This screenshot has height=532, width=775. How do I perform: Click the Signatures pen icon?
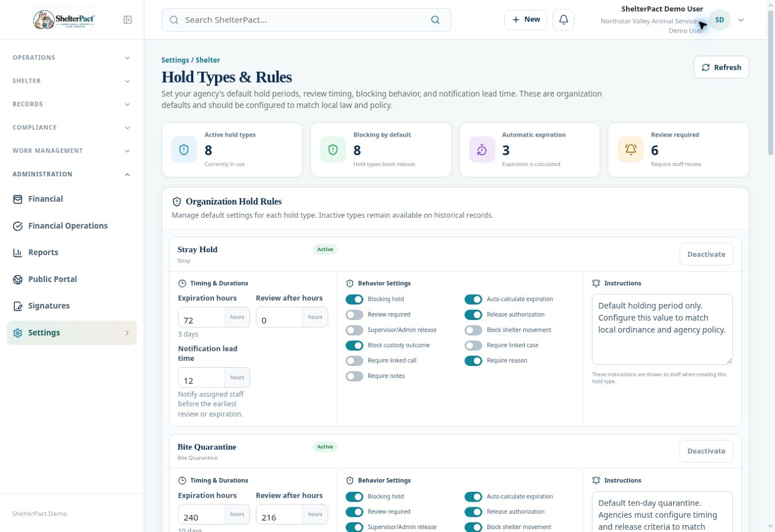(x=18, y=306)
